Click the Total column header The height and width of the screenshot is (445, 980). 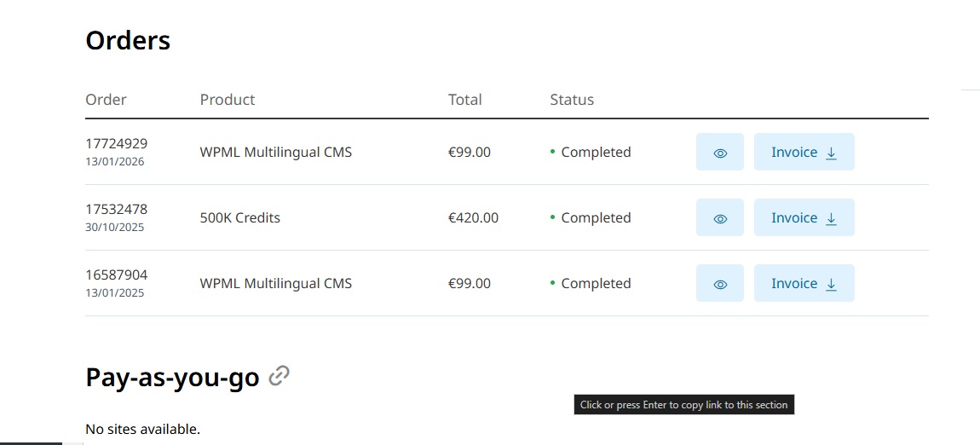(464, 100)
